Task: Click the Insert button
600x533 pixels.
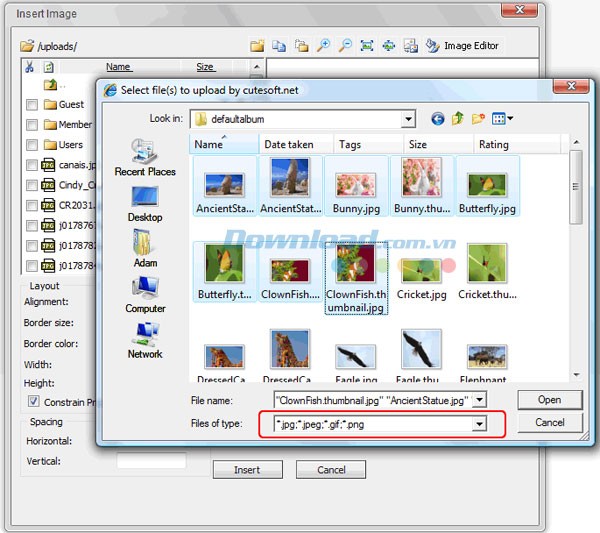Action: (247, 469)
